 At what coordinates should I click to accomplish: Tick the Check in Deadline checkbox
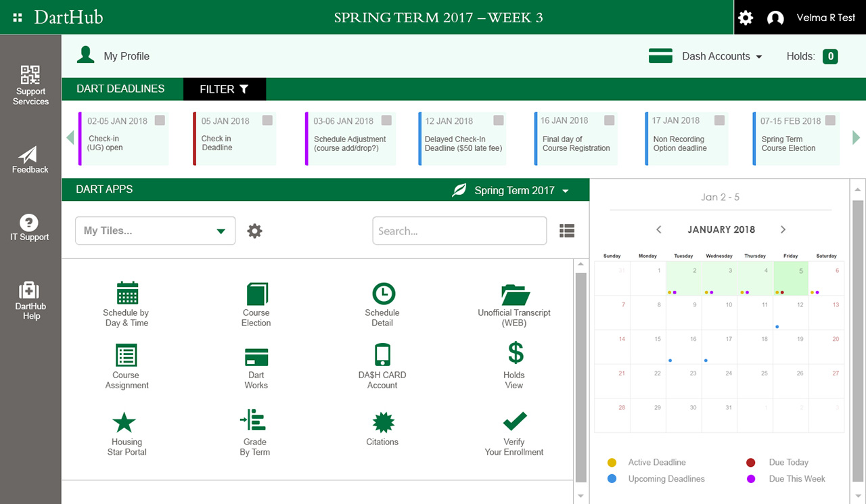(x=267, y=120)
